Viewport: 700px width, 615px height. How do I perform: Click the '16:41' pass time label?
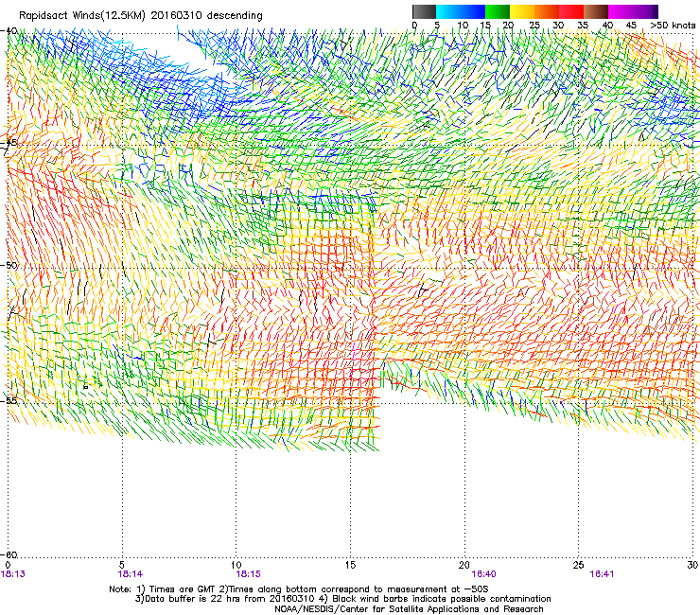coord(602,574)
